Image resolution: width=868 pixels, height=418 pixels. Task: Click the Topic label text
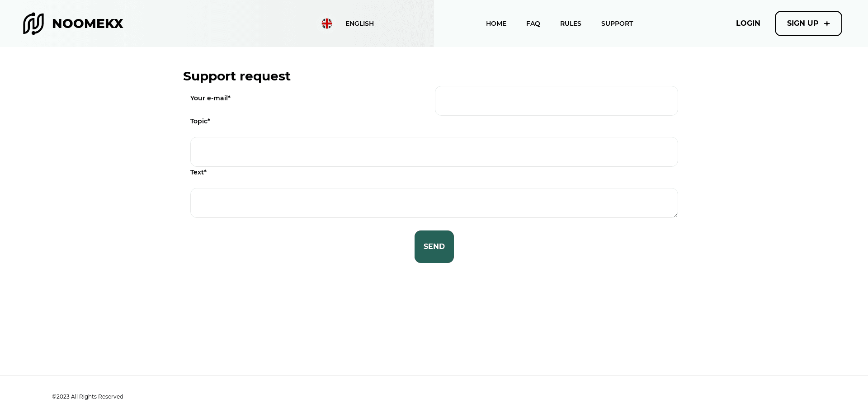click(x=200, y=121)
